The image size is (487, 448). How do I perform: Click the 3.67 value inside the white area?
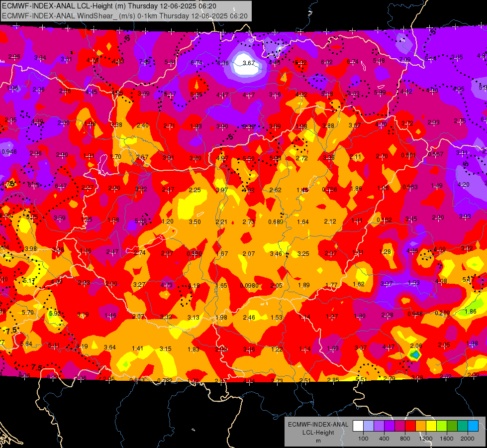click(x=248, y=63)
